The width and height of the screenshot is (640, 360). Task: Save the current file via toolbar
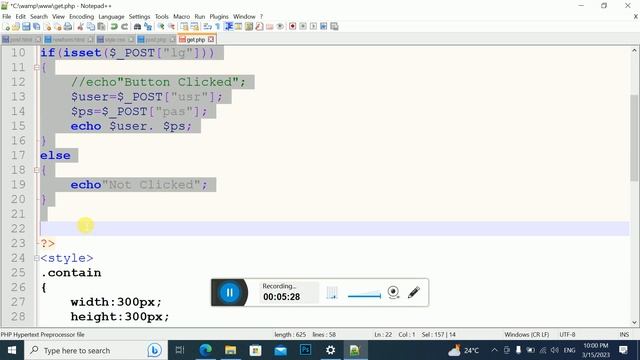[26, 27]
